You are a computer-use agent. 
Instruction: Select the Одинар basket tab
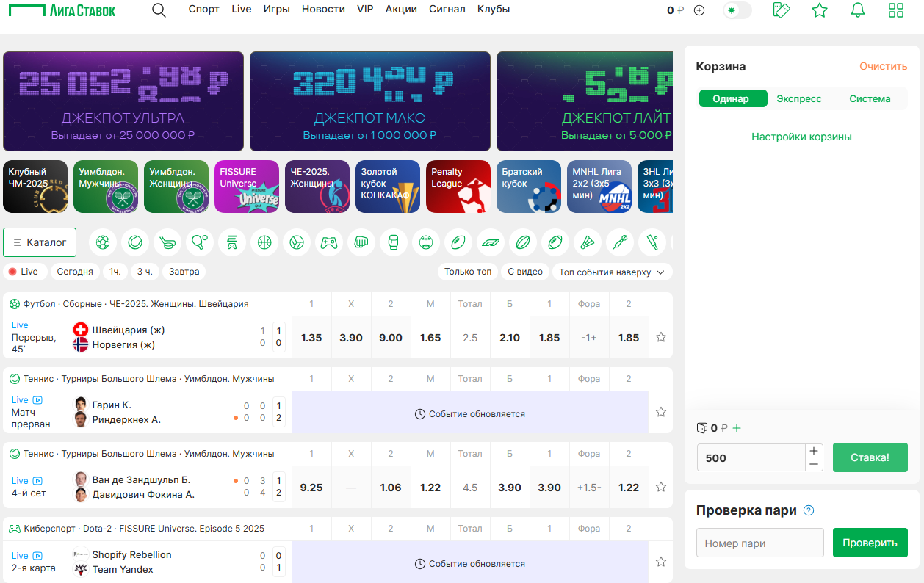pos(733,98)
